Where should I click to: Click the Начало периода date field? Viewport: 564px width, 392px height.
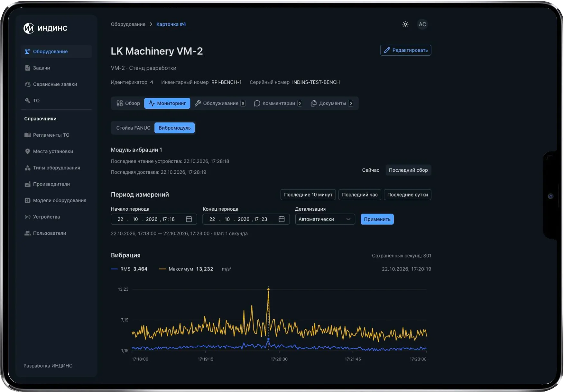154,219
